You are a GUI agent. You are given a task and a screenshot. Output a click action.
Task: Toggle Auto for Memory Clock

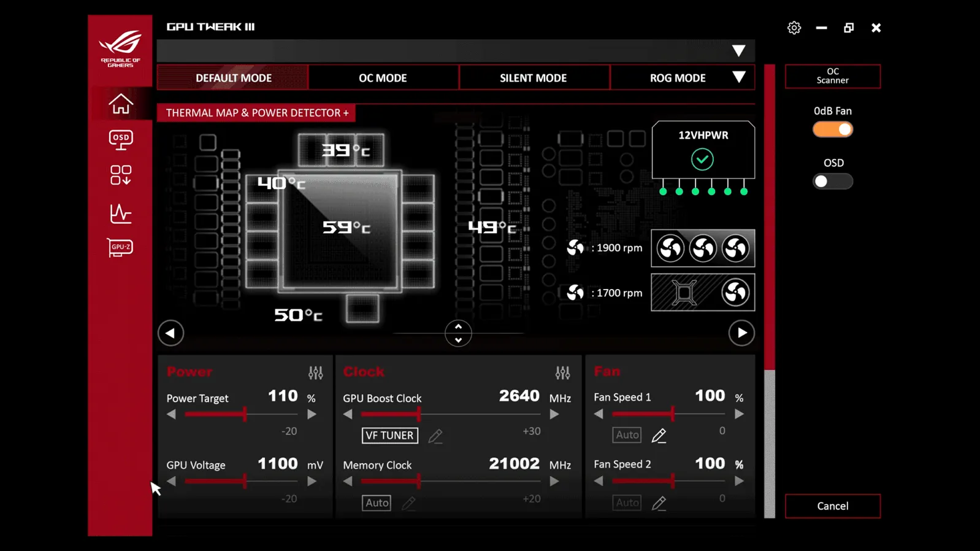(x=377, y=503)
